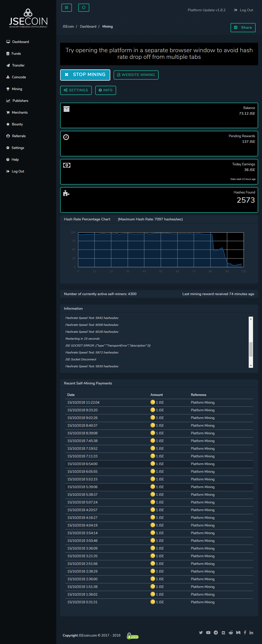Open the LinkedIn link in the footer
Image resolution: width=262 pixels, height=644 pixels.
pos(251,632)
